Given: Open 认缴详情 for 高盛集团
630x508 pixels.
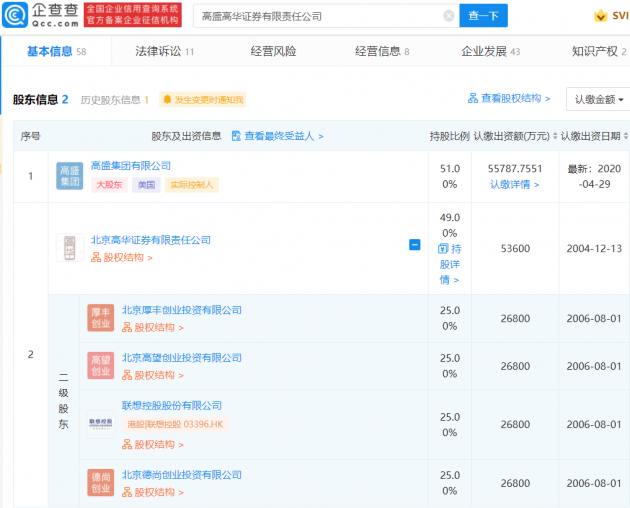Looking at the screenshot, I should [514, 184].
